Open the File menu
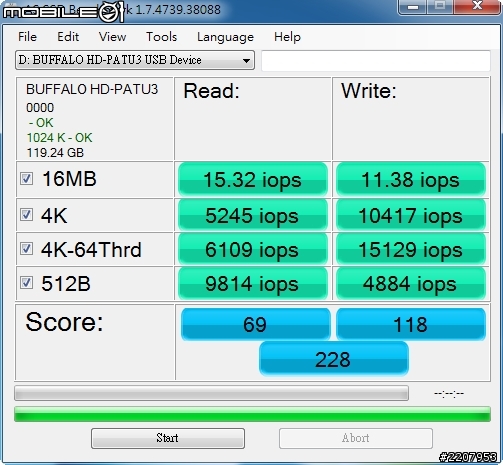 click(27, 37)
